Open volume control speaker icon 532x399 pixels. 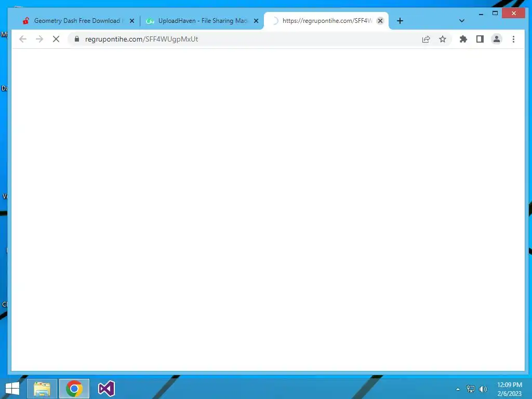[483, 389]
